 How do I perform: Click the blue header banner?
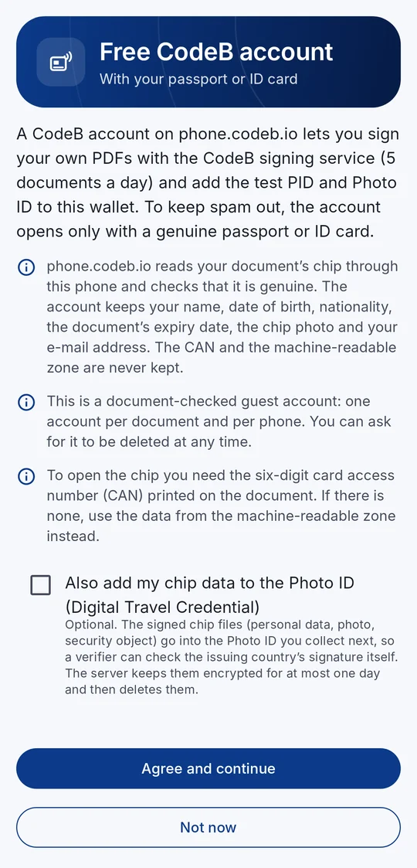point(208,61)
